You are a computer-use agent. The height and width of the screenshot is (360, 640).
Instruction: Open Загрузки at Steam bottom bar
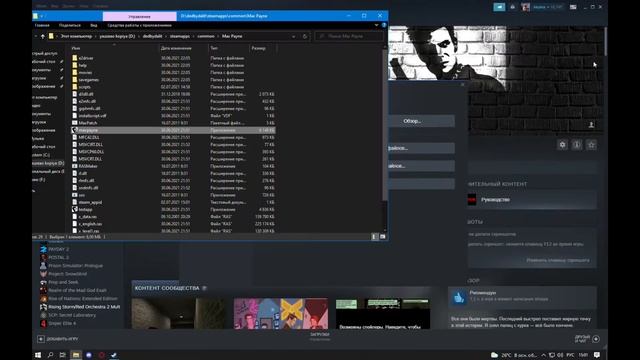pos(320,334)
